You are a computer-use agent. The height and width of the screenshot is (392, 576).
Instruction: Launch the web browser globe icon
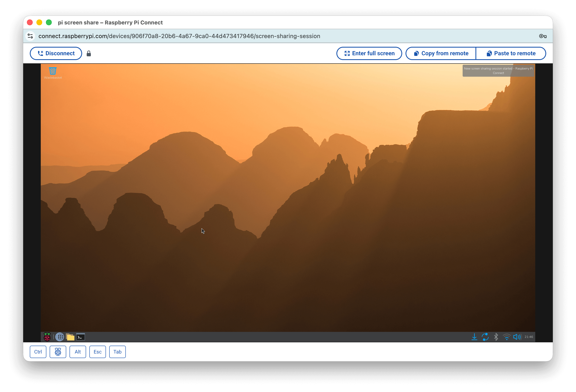(x=60, y=337)
